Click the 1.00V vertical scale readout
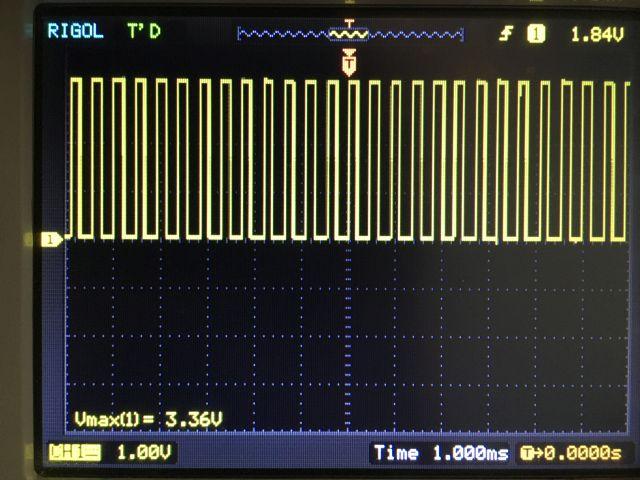 point(144,453)
